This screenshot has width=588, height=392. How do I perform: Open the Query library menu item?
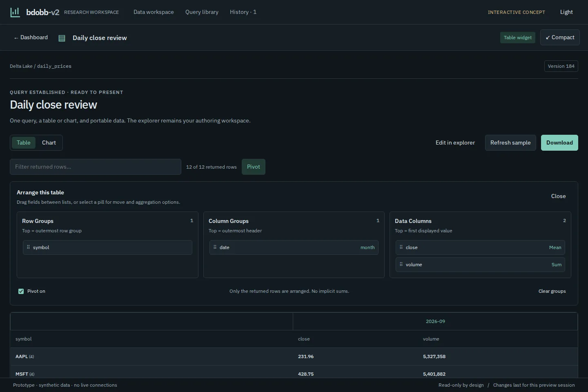[x=202, y=12]
